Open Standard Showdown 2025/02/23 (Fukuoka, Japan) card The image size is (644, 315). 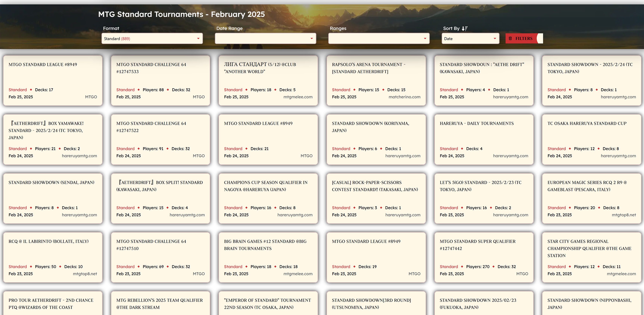coord(484,303)
